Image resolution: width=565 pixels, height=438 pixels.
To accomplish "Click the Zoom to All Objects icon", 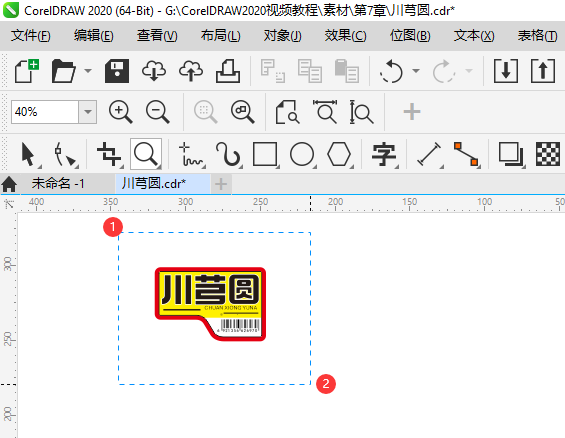I will tap(243, 112).
